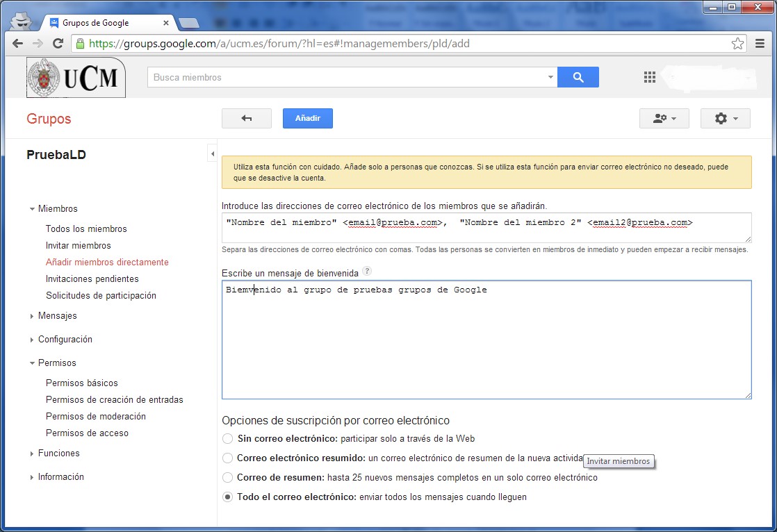Collapse the Permisos section
Image resolution: width=777 pixels, height=532 pixels.
(32, 363)
